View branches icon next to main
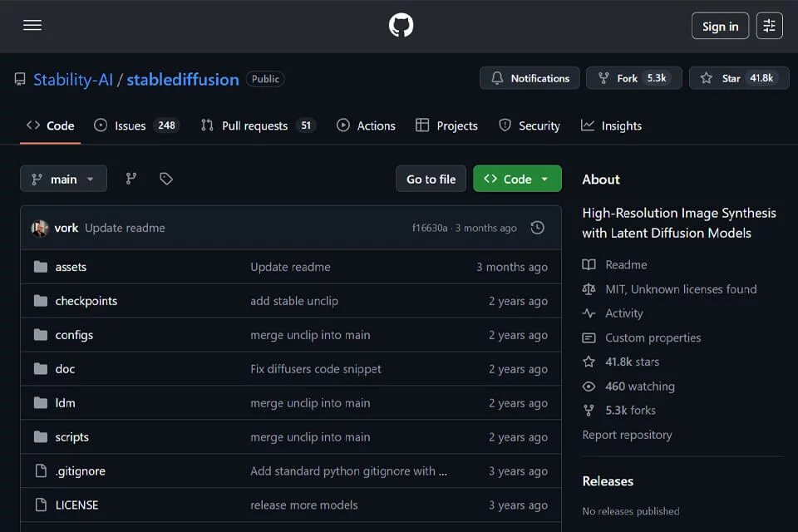This screenshot has height=532, width=798. click(x=131, y=179)
